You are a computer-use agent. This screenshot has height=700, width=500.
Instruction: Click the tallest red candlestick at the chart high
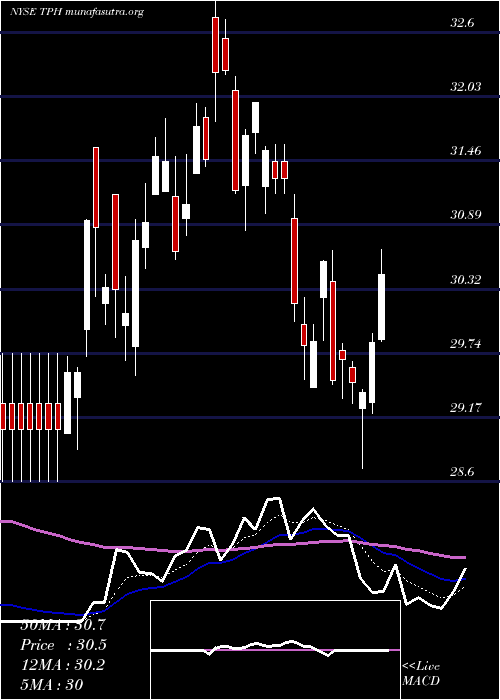(216, 45)
